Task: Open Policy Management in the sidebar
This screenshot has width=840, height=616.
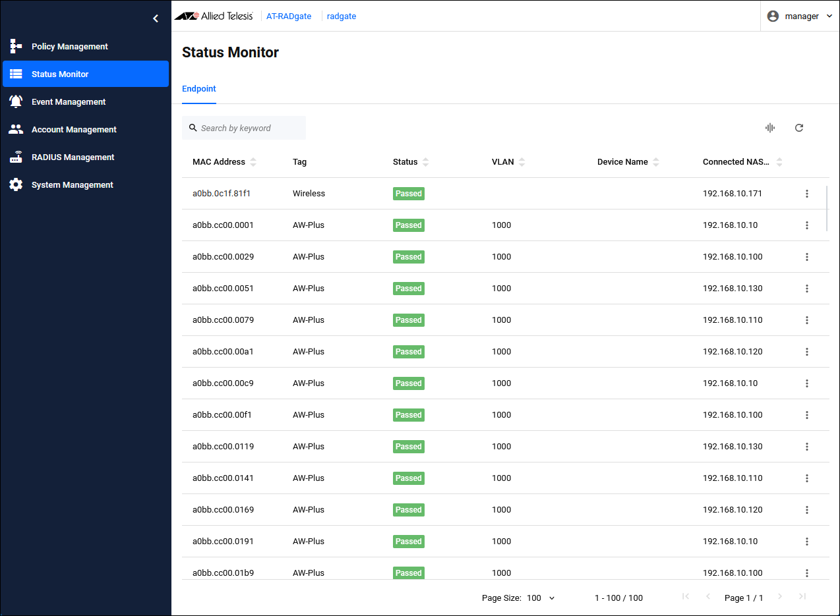Action: point(69,47)
